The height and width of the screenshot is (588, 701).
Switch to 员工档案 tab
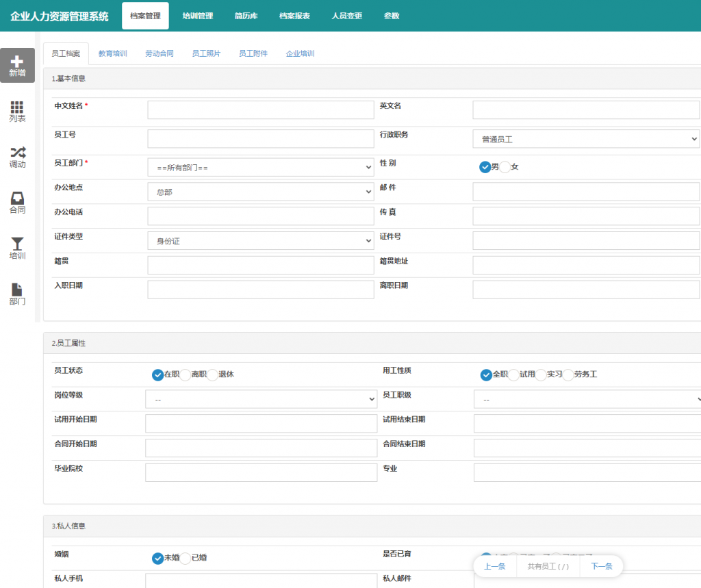(66, 53)
